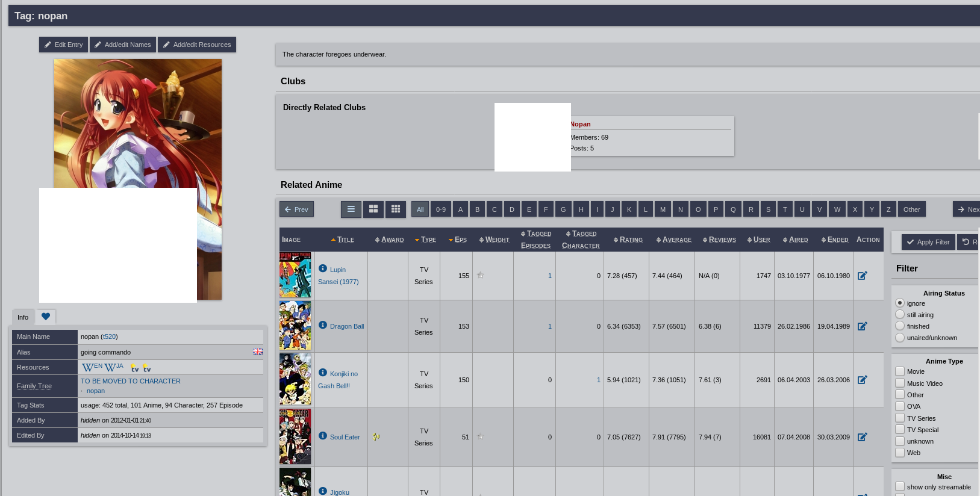Filter titles by 0-9
The image size is (980, 496).
coord(441,209)
